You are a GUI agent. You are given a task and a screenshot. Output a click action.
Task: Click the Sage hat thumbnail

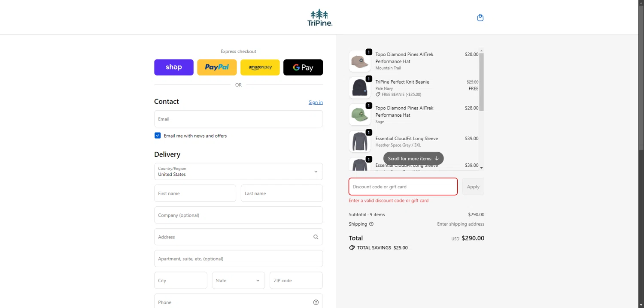pos(360,115)
